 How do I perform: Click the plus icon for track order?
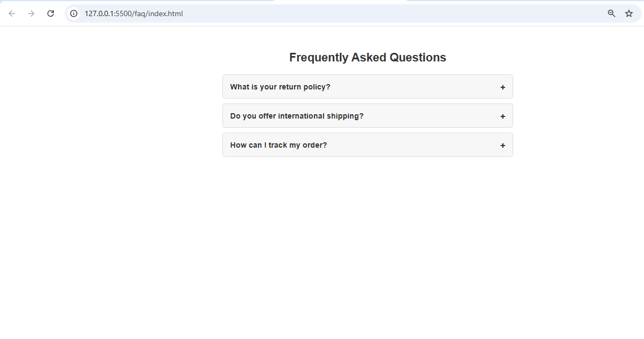click(503, 146)
